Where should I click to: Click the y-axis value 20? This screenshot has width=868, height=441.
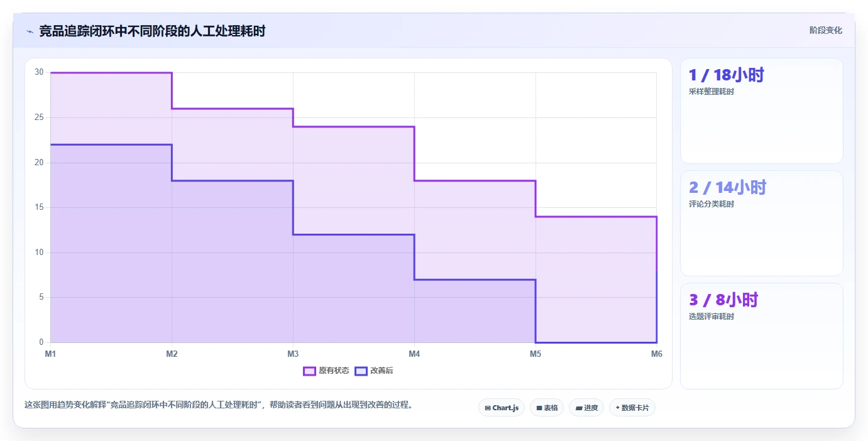coord(39,163)
